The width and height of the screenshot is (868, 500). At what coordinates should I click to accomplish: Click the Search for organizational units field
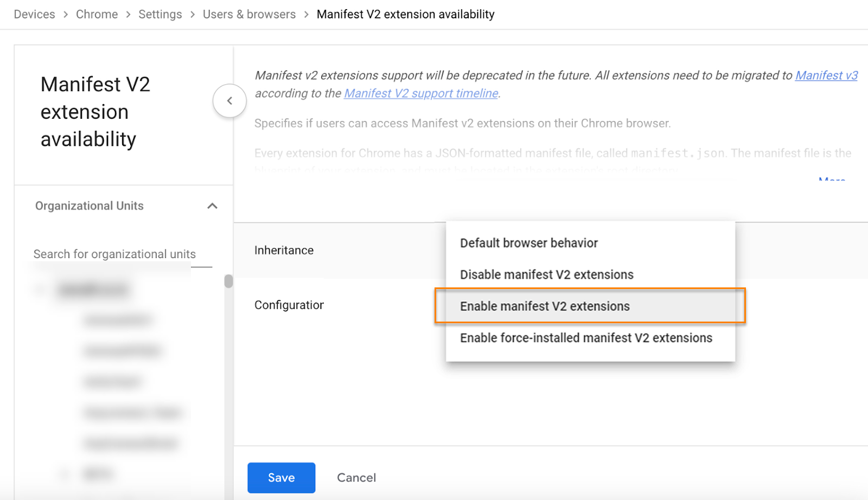pyautogui.click(x=114, y=254)
